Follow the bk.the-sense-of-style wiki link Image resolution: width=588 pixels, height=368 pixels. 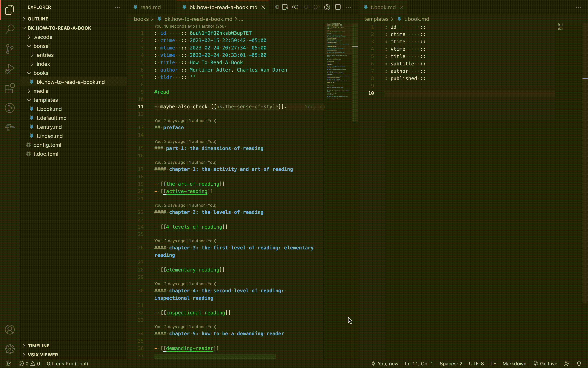(x=247, y=107)
